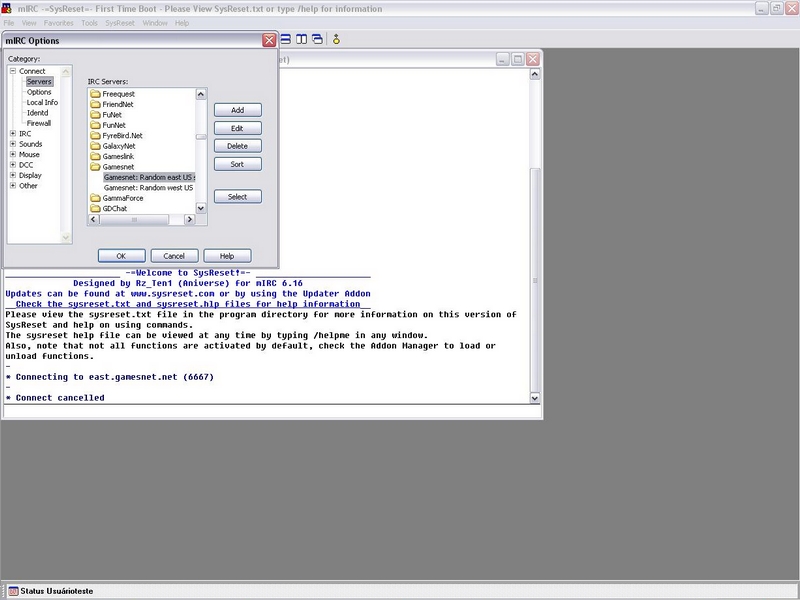Select Gamesnet: Random west US server

(148, 187)
